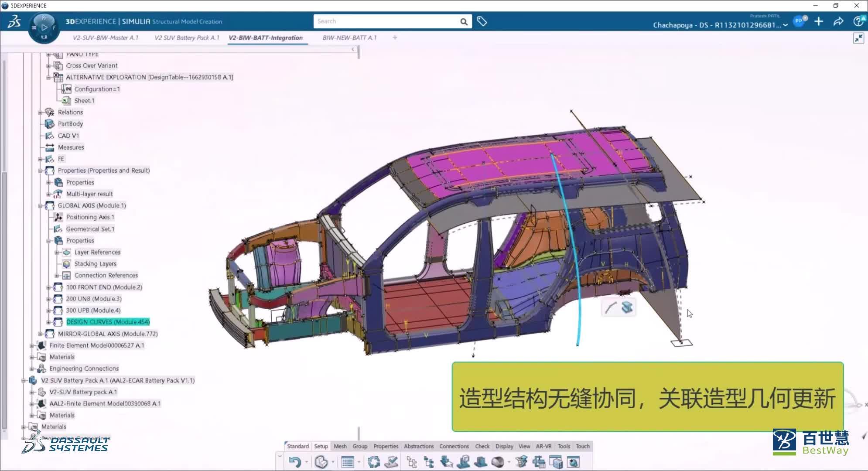Toggle highlight of DESIGN CURVES (Module.454)

107,322
